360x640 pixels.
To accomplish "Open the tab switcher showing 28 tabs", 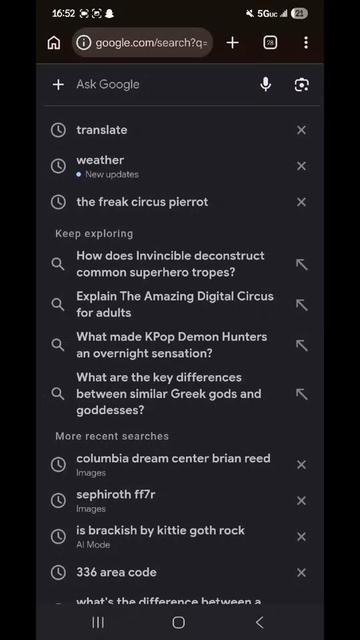I will click(x=270, y=42).
